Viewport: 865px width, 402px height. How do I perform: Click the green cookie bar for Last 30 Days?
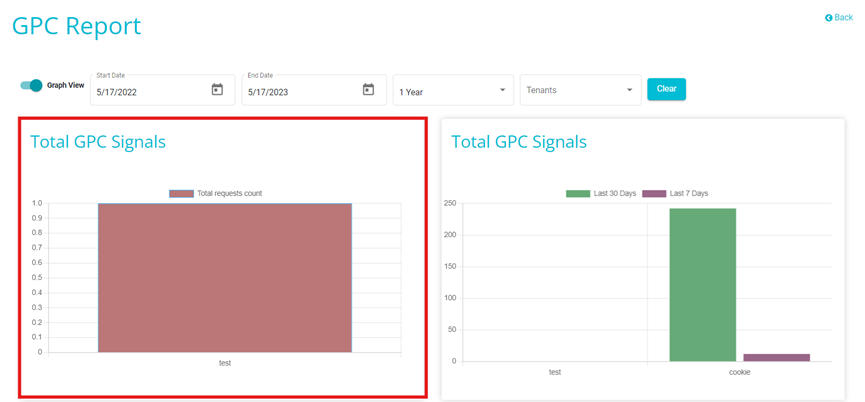click(x=703, y=285)
